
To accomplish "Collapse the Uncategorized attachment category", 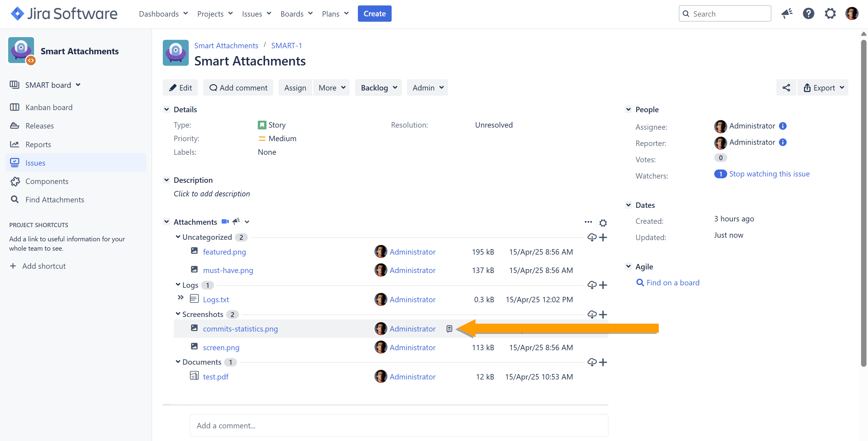I will (x=178, y=237).
